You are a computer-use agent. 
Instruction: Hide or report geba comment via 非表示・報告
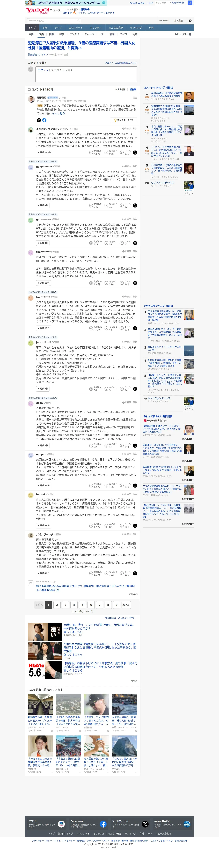[x=130, y=402]
